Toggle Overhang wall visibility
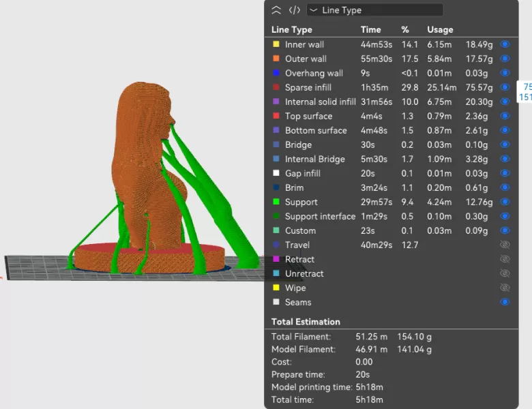Screen dimensions: 532x409 (505, 73)
